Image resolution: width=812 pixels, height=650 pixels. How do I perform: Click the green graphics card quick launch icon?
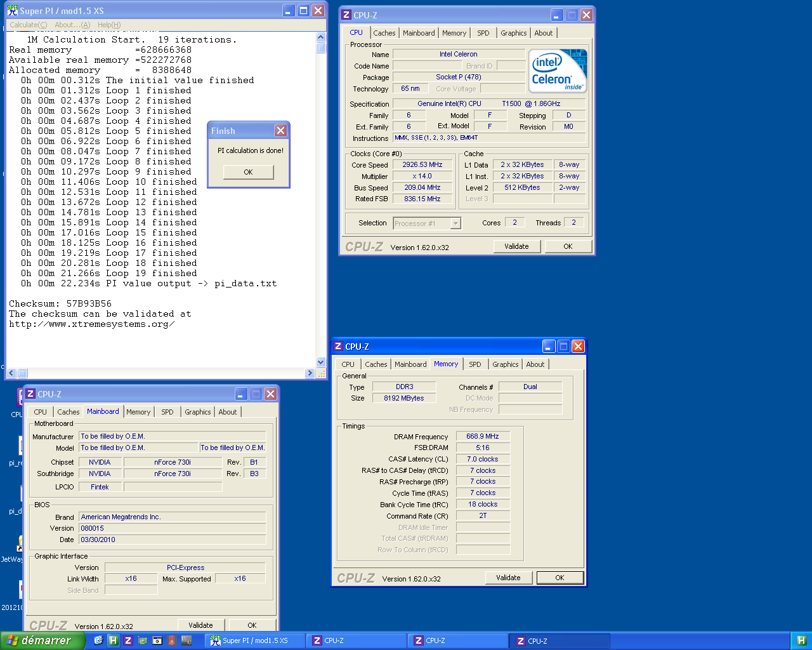coord(143,640)
